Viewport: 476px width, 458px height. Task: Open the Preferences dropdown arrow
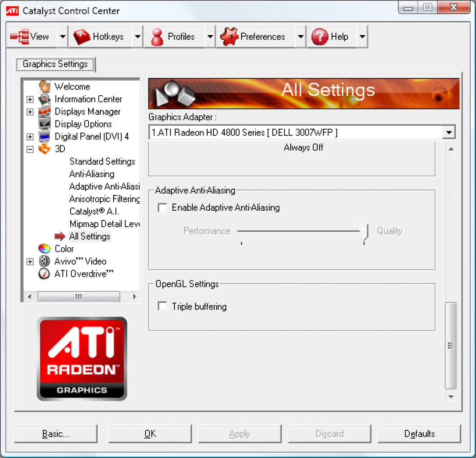pos(301,37)
